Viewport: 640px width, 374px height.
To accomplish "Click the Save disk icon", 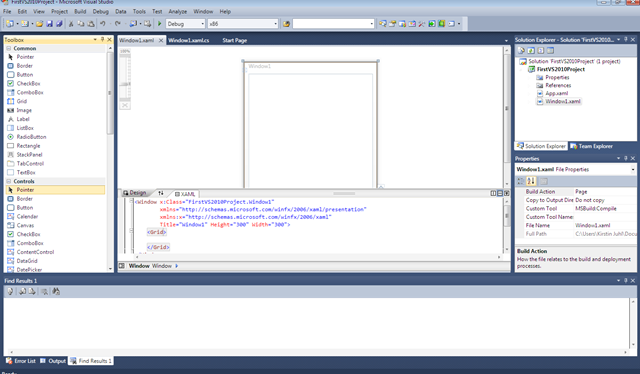I will pos(49,24).
